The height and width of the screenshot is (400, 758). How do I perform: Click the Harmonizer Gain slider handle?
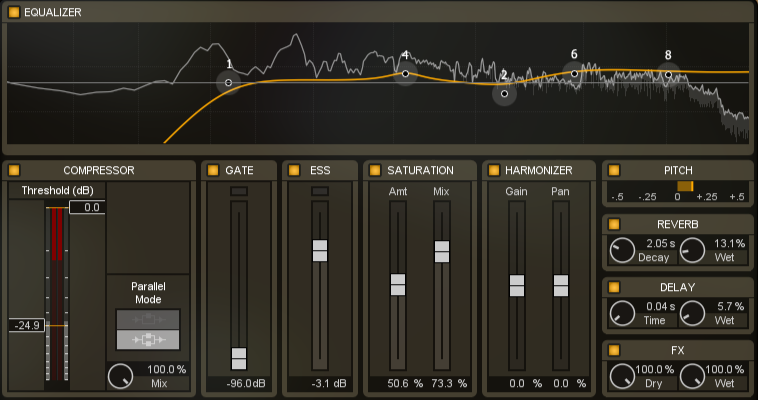pos(517,285)
